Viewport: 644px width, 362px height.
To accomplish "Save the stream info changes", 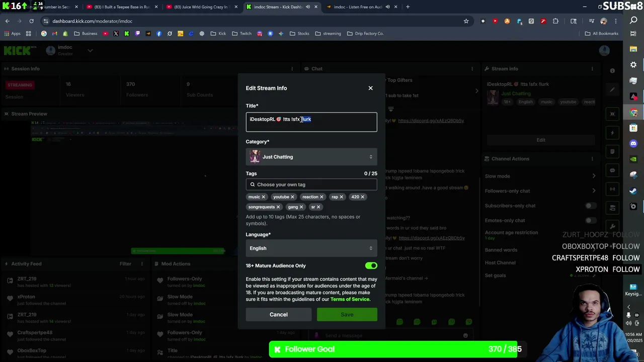I will coord(347,315).
